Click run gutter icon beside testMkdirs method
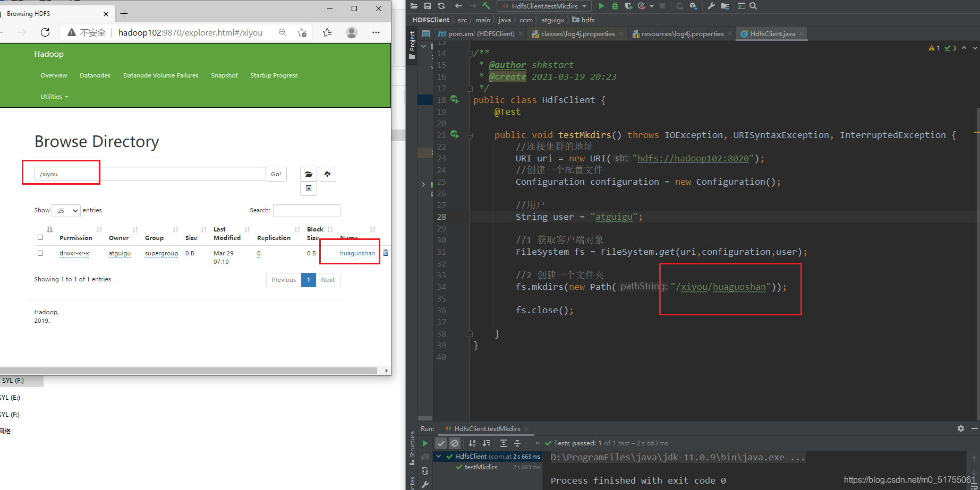This screenshot has height=490, width=980. point(455,134)
